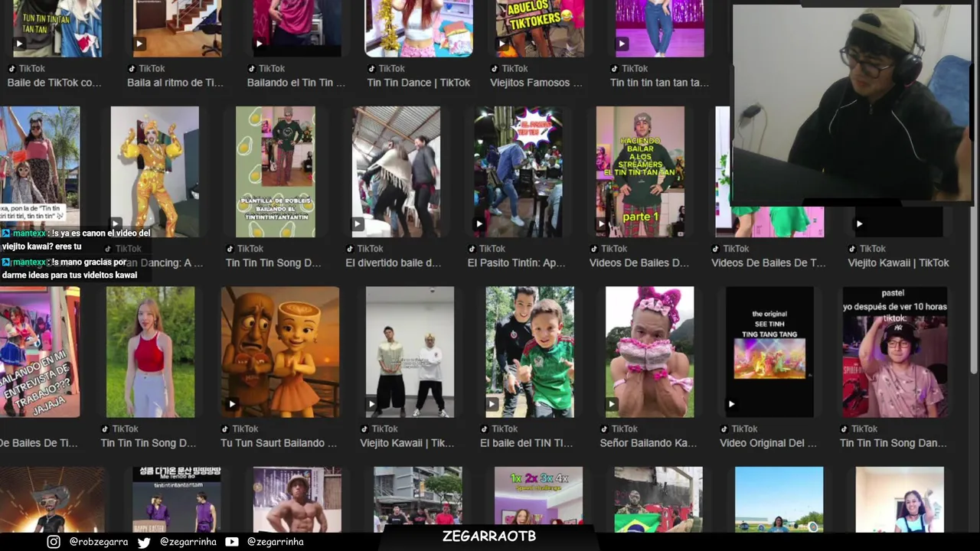Screen dimensions: 980x551
Task: Open the "Viejito Kawaii | TikTok" result title
Action: coord(898,262)
